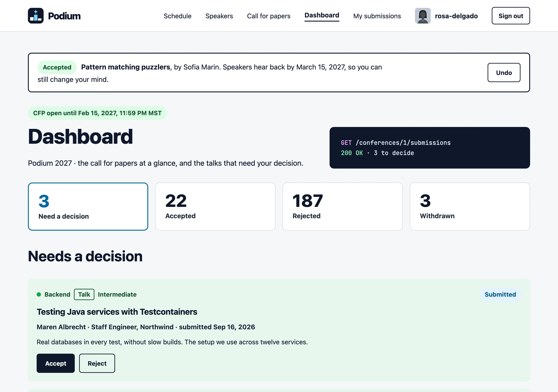
Task: Click the main Dashboard heading
Action: point(80,137)
